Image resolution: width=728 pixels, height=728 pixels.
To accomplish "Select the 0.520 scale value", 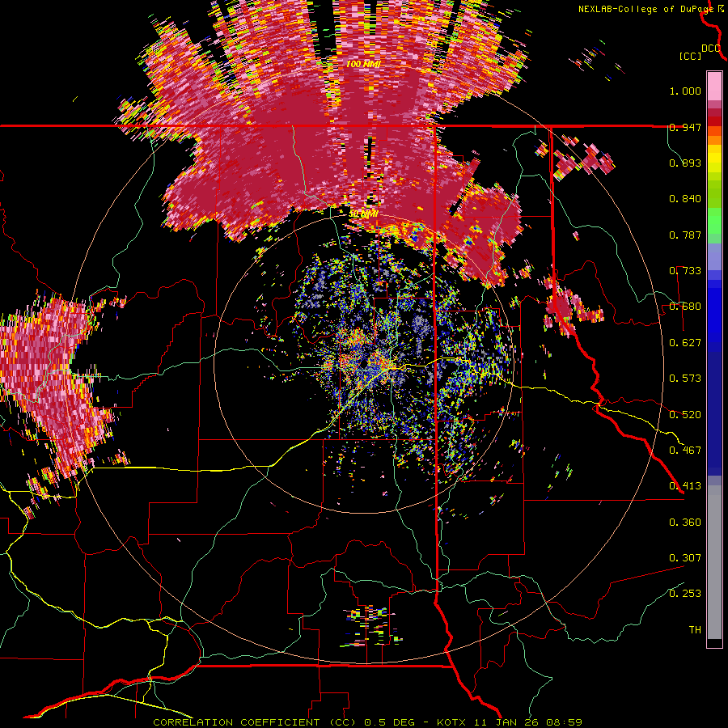I will tap(685, 414).
